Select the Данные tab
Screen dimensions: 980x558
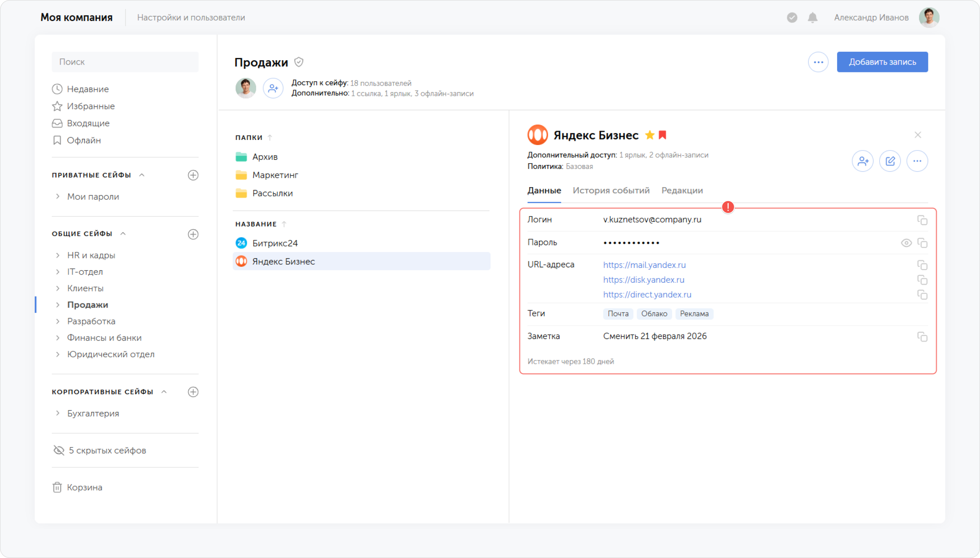(544, 190)
